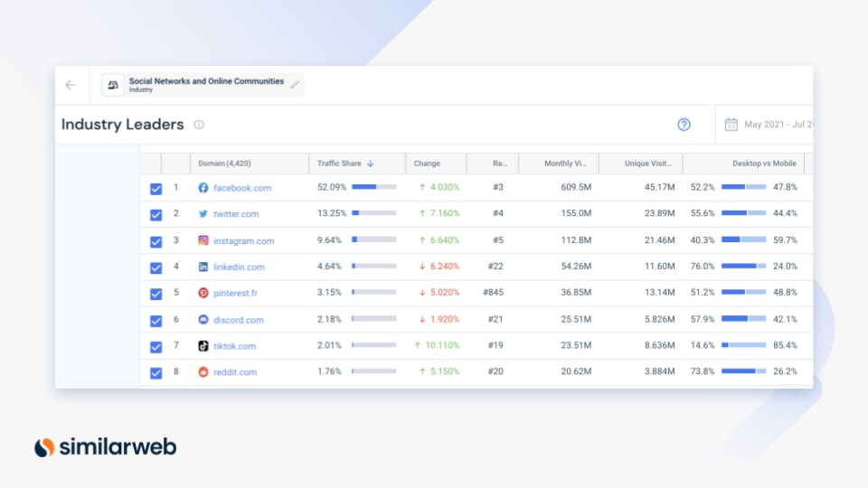Click twitter.com unique visitors 23.89M
Viewport: 868px width, 488px height.
tap(659, 213)
